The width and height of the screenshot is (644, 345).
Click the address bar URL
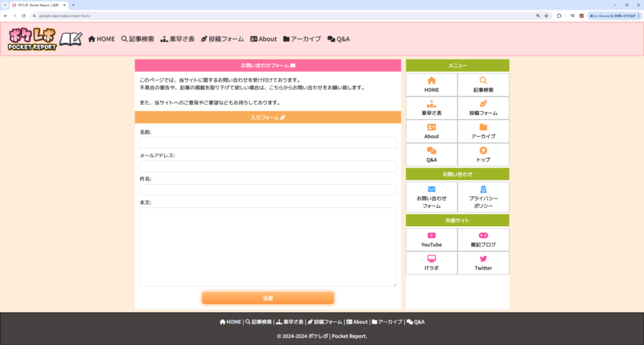[x=65, y=16]
